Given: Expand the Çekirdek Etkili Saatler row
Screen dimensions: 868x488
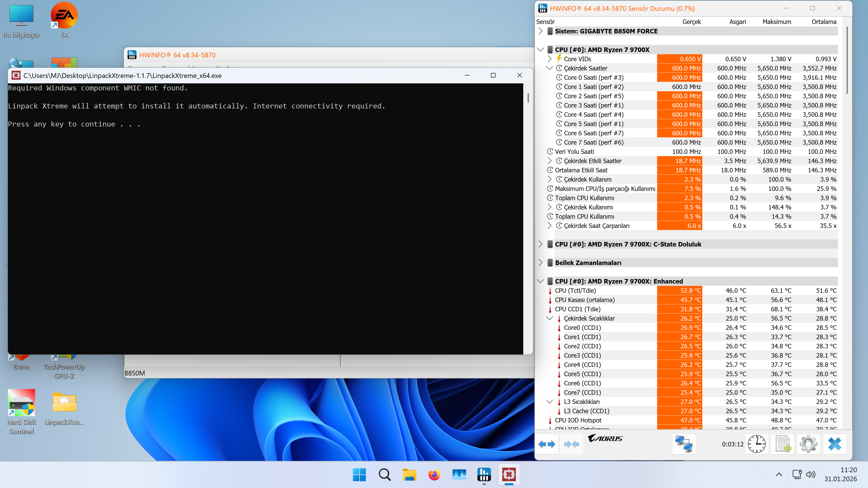Looking at the screenshot, I should 550,161.
